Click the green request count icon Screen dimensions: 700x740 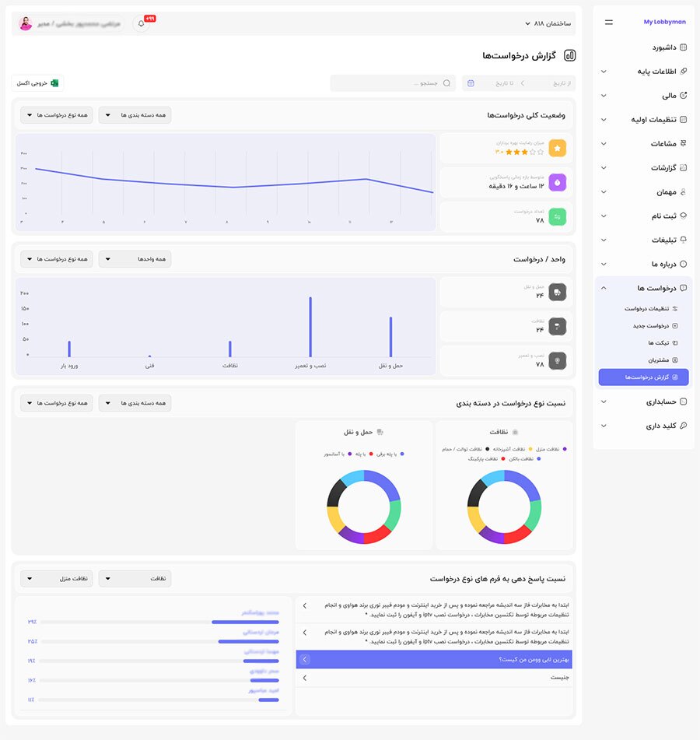(x=557, y=216)
